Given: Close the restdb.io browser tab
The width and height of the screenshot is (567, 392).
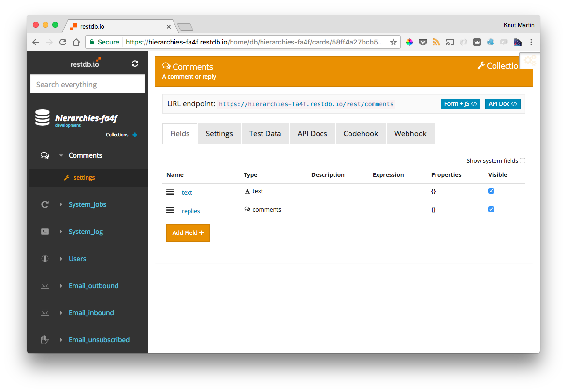Looking at the screenshot, I should click(169, 27).
